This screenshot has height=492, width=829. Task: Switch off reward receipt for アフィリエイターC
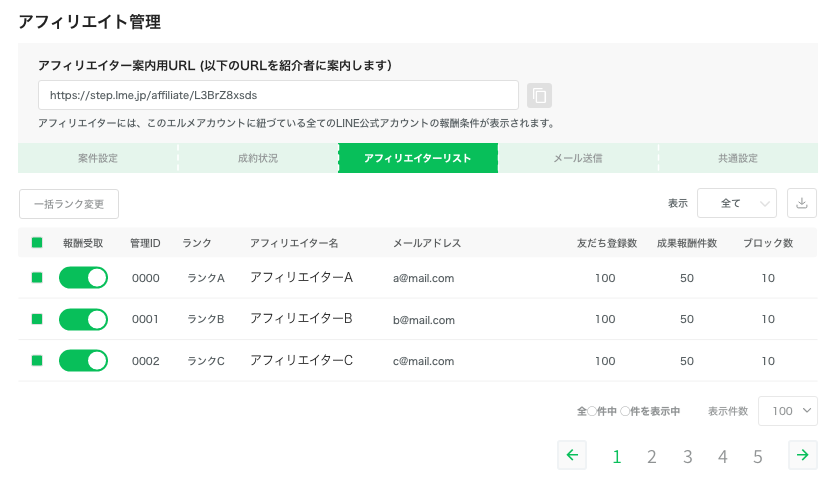tap(83, 360)
